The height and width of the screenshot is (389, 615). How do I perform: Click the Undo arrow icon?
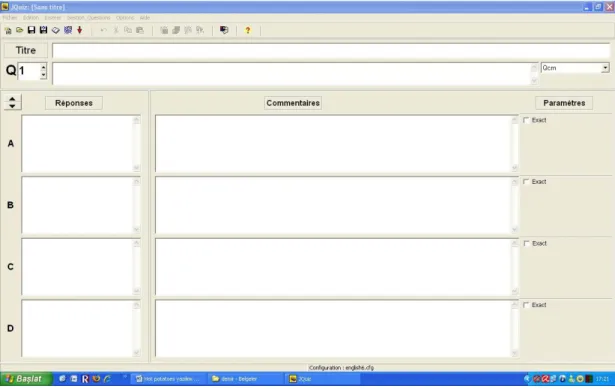(x=104, y=30)
